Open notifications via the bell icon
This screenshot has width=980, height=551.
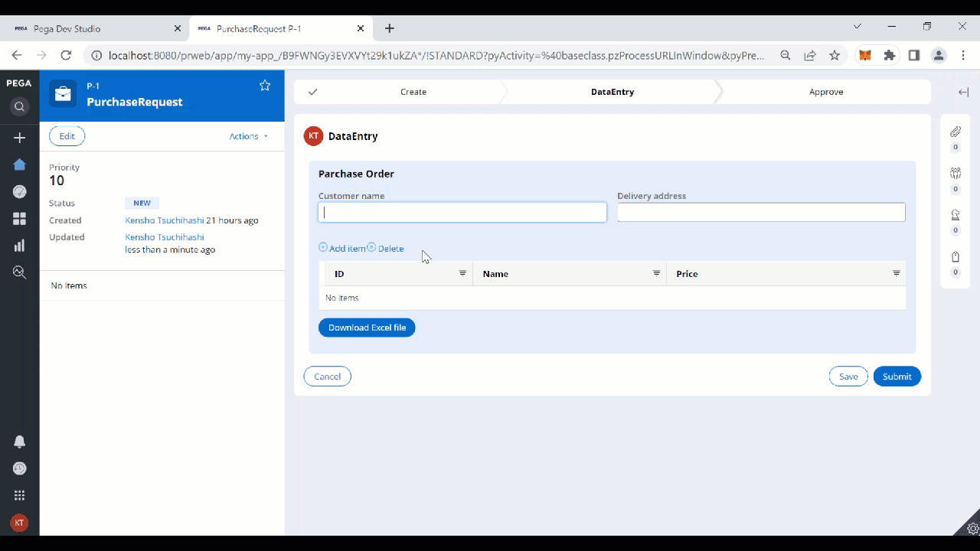coord(19,442)
